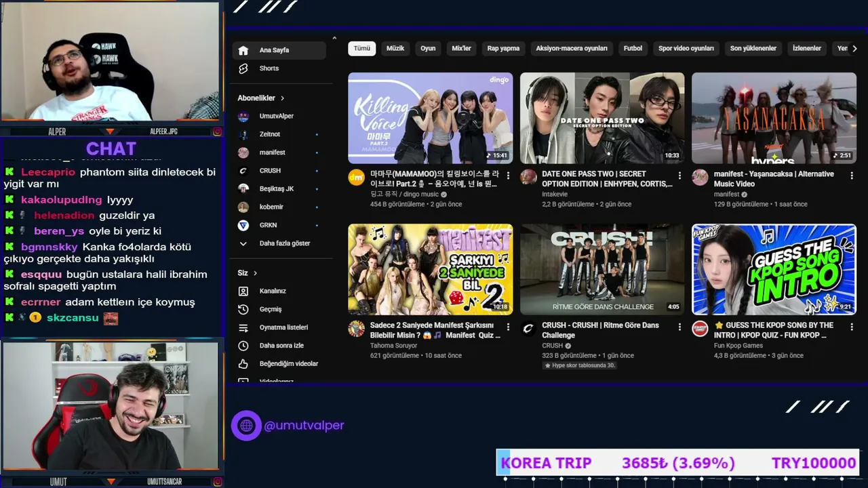Open options menu for Date One Pass Two video
The height and width of the screenshot is (488, 868).
coord(679,176)
